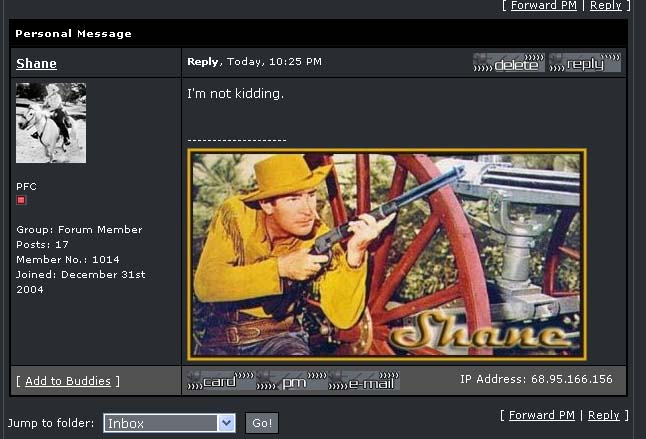Click the "Personal Message" header title
This screenshot has height=439, width=646.
[73, 33]
